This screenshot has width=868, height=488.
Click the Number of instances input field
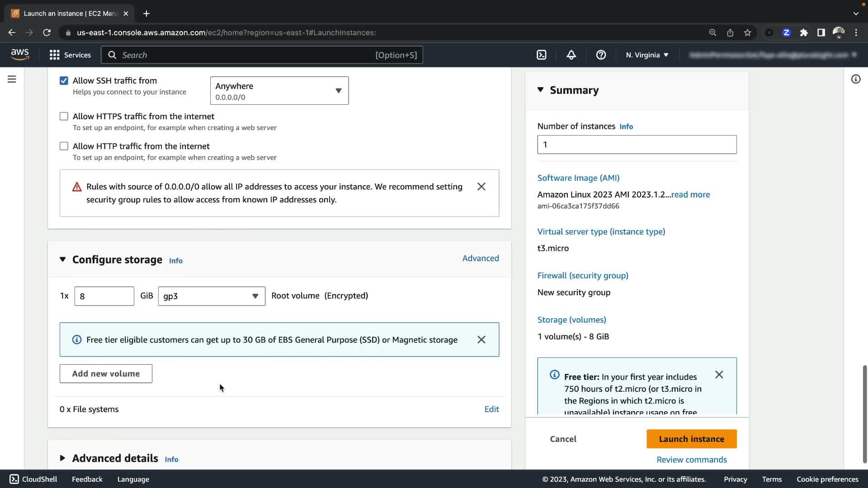point(637,145)
